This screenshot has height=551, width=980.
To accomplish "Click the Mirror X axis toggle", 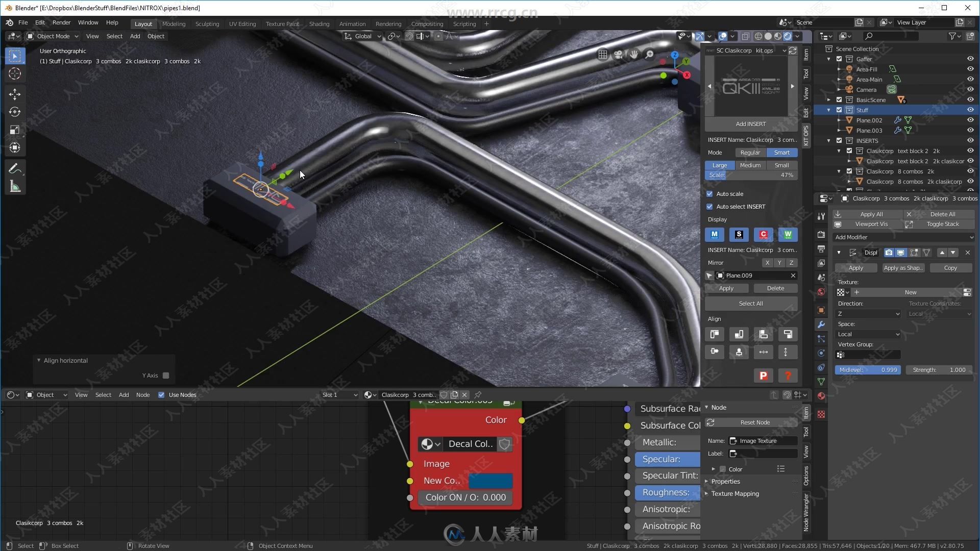I will [767, 262].
